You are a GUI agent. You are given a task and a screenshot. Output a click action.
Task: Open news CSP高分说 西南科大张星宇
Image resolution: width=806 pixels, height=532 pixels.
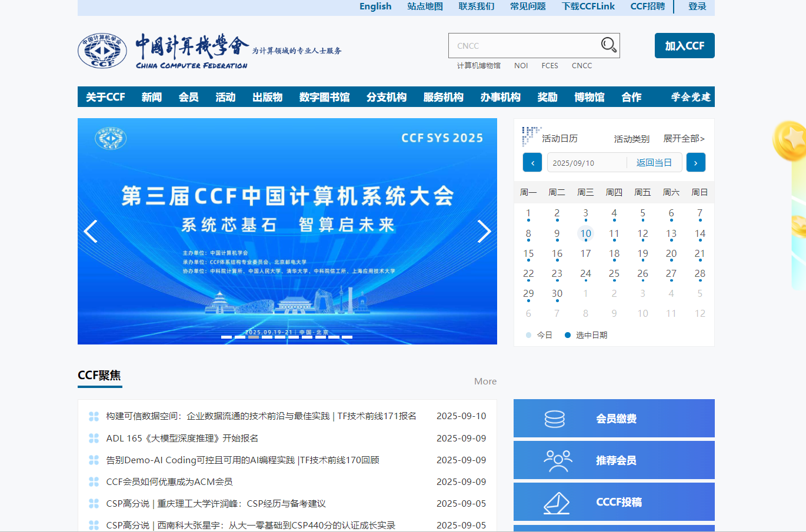[x=251, y=525]
